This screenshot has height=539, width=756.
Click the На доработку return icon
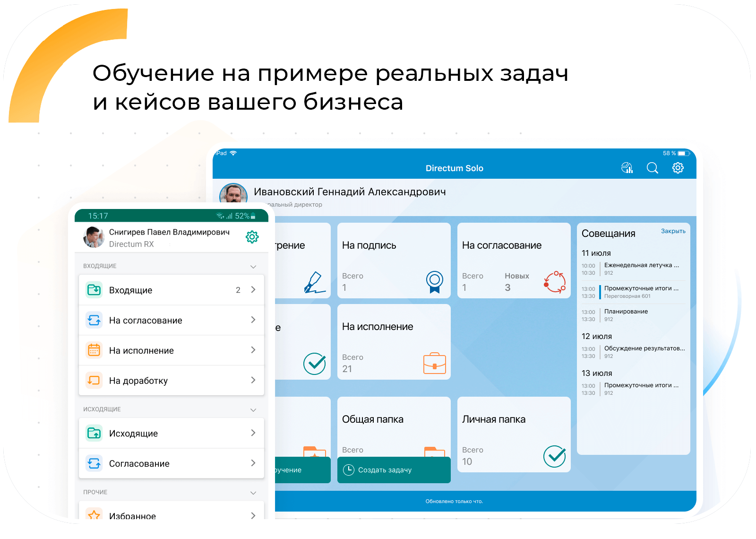coord(94,381)
